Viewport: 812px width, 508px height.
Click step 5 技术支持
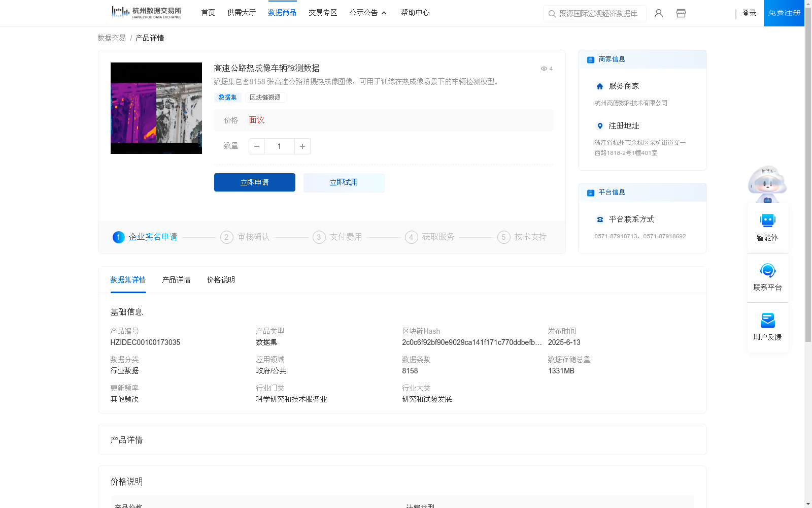[x=522, y=237]
